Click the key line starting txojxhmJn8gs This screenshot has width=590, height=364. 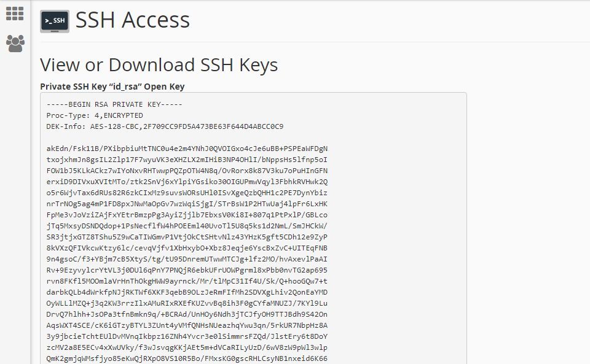187,160
